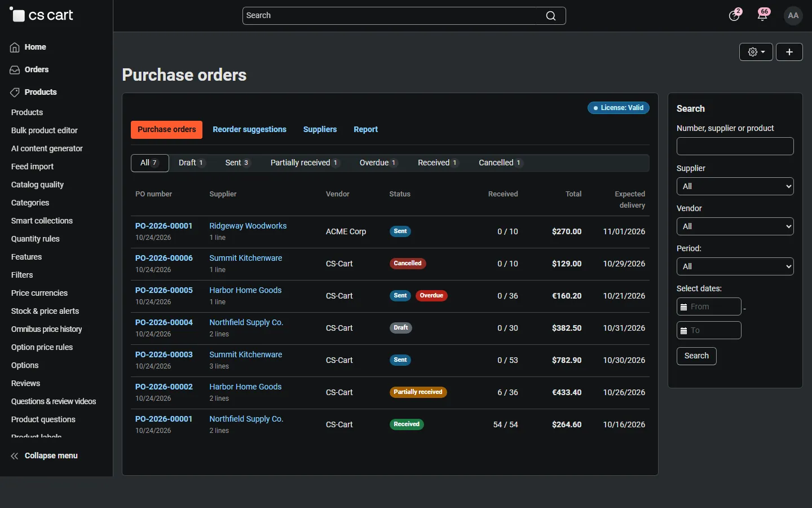The width and height of the screenshot is (812, 508).
Task: Open Stock & price alerts menu item
Action: [45, 312]
